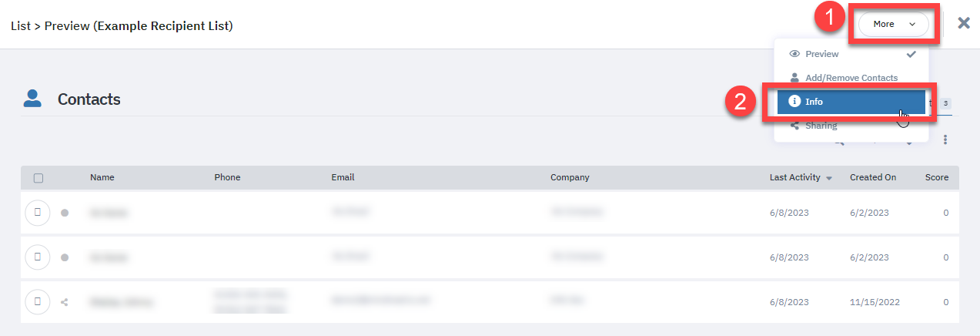The image size is (980, 336).
Task: Click the Contacts person icon
Action: 32,98
